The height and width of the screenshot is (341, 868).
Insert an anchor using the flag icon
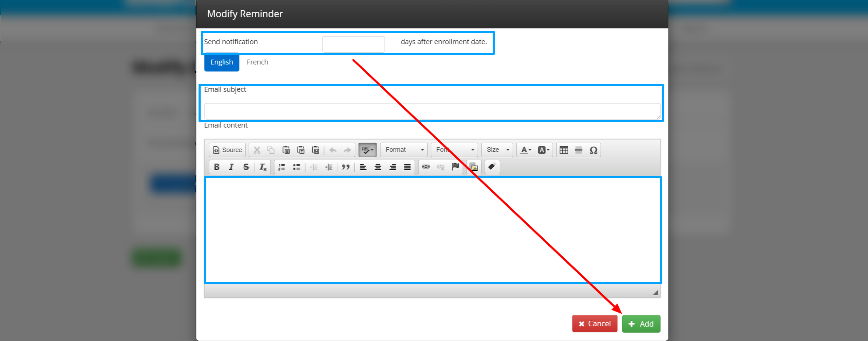tap(455, 167)
